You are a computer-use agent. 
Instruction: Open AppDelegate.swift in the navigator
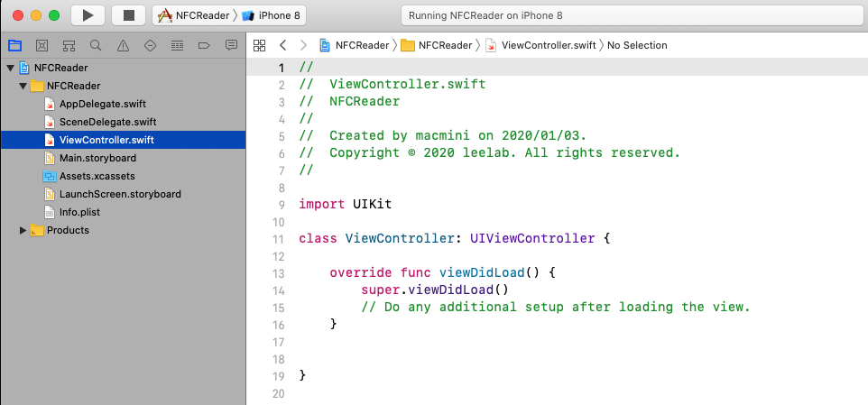102,104
